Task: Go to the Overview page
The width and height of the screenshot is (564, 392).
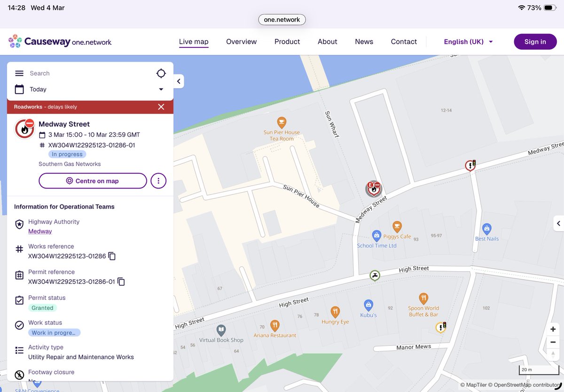Action: pos(241,42)
